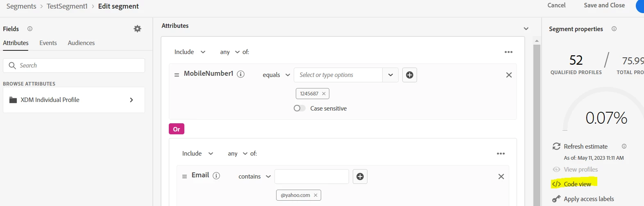The image size is (644, 206).
Task: Open more options for second container
Action: [x=501, y=154]
